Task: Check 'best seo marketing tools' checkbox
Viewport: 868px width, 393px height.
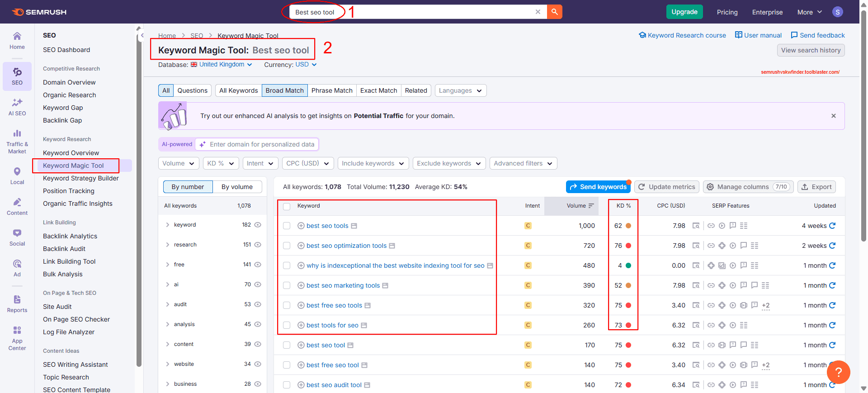Action: click(x=287, y=285)
